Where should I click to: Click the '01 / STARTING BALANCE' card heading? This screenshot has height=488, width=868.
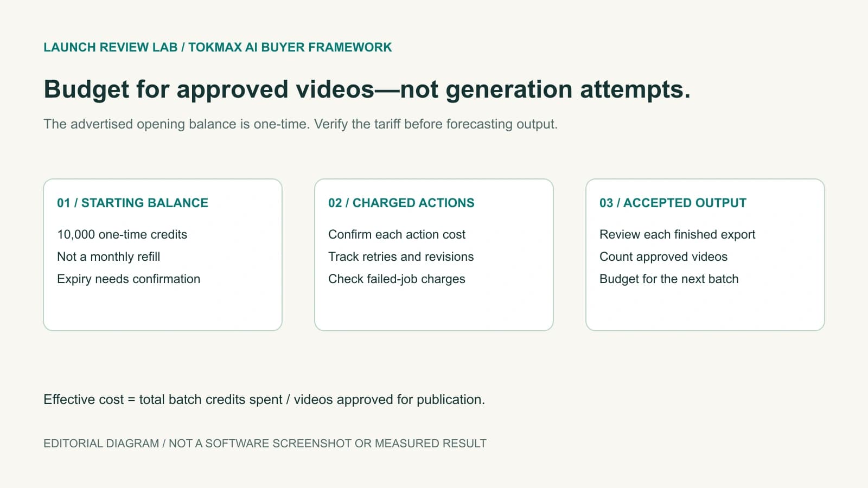click(x=132, y=203)
